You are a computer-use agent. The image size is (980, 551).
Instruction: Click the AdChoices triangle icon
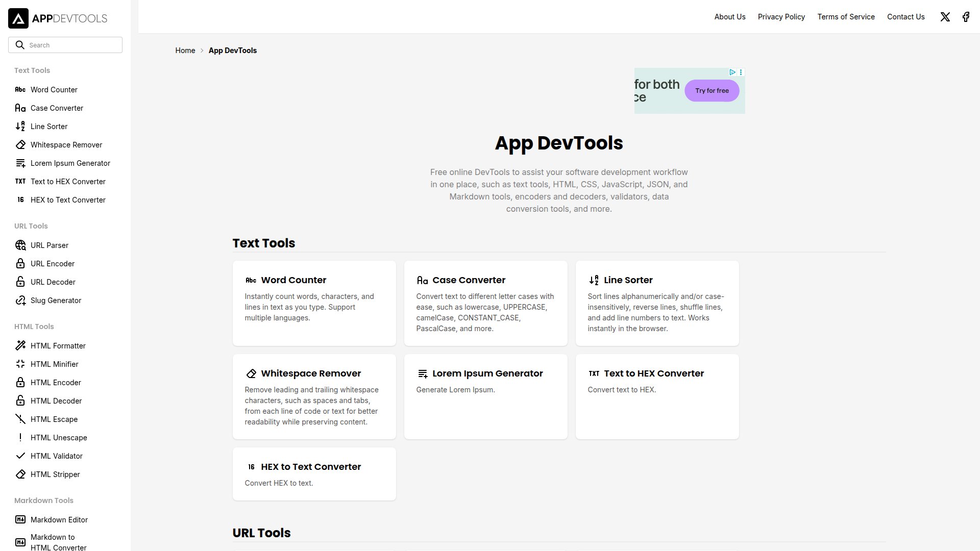(732, 72)
